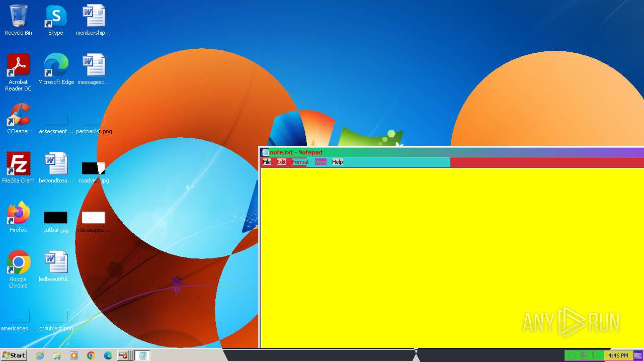
Task: Open the Notepad View menu
Action: [x=320, y=162]
